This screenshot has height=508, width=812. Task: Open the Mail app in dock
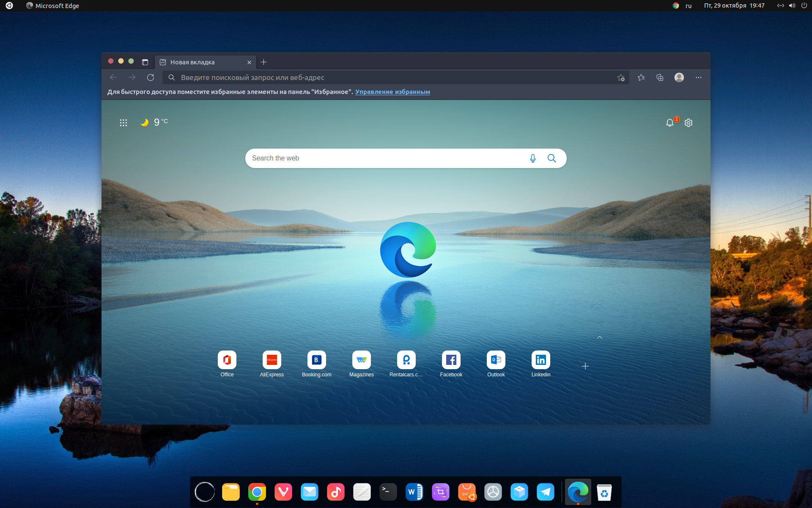pyautogui.click(x=310, y=492)
